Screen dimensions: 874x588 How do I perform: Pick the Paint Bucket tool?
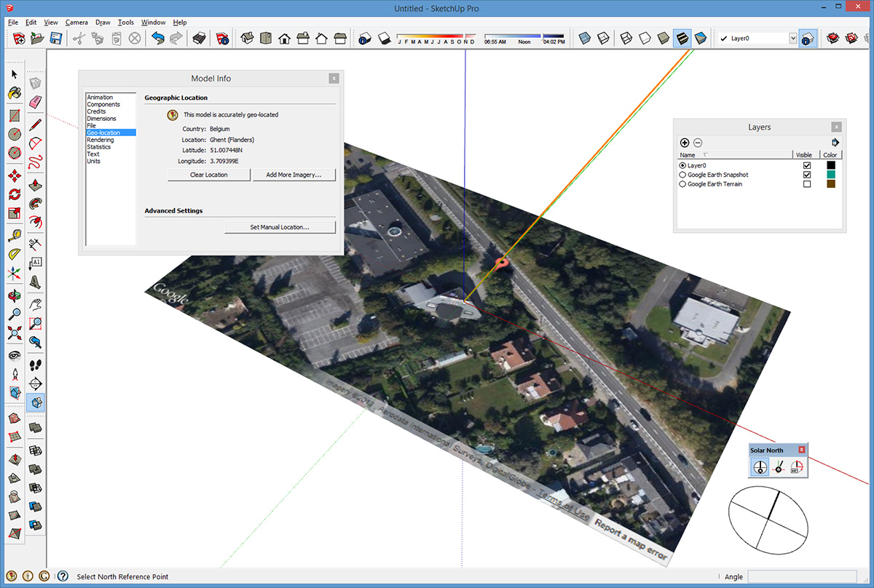click(x=14, y=93)
